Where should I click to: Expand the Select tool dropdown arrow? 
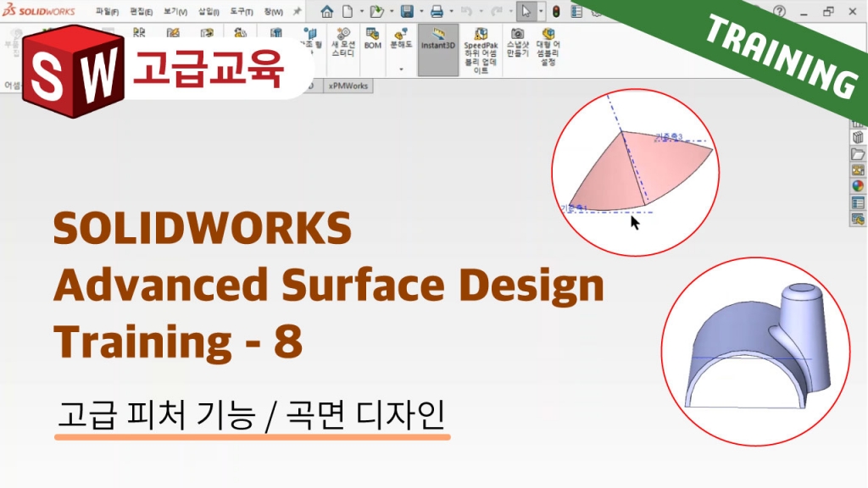541,11
